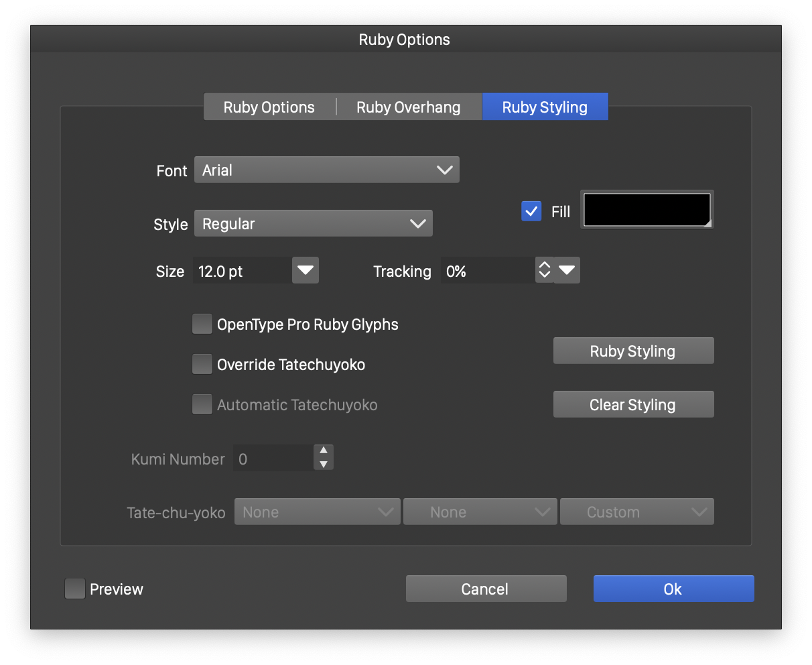Open the Size presets dropdown arrow
Viewport: 812px width, 665px height.
click(x=306, y=271)
